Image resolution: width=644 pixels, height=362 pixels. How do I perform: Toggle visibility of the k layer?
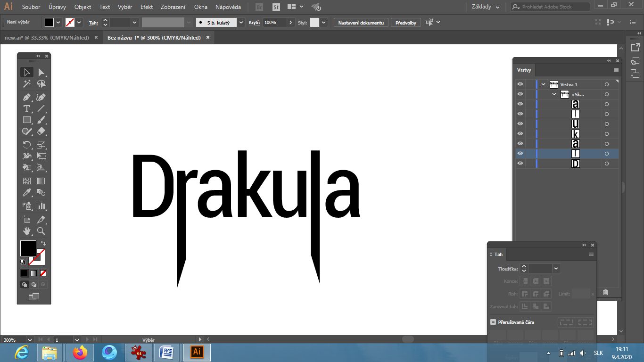click(x=520, y=133)
